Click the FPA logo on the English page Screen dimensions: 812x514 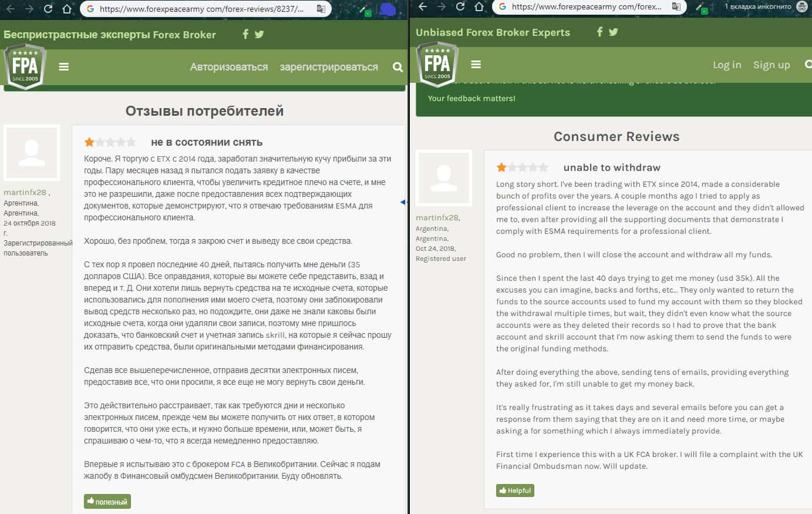(x=437, y=65)
